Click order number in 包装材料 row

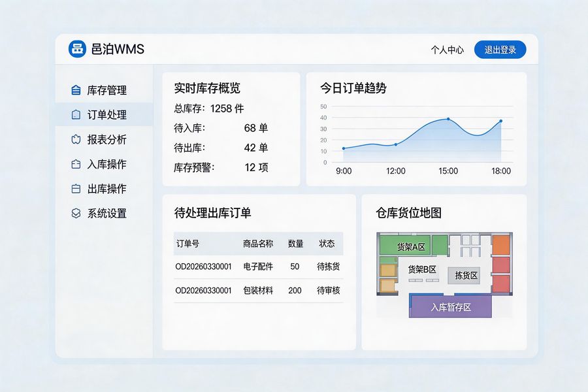pyautogui.click(x=204, y=290)
